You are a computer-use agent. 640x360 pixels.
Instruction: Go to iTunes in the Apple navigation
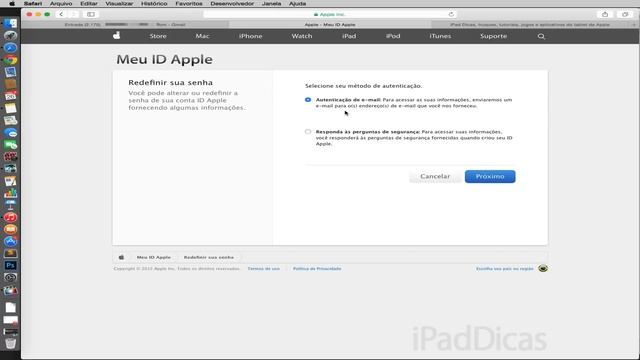(x=440, y=36)
